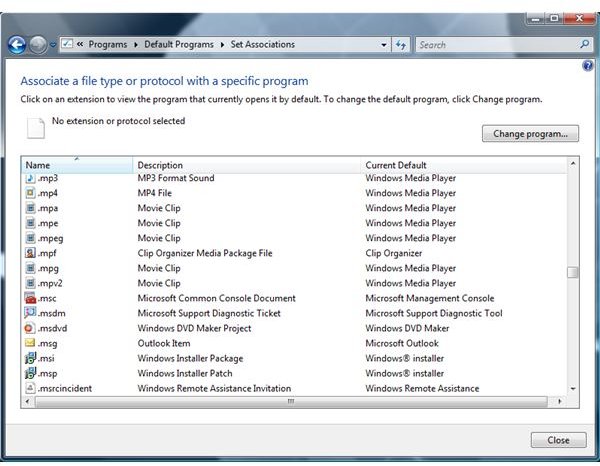Click the vertical scrollbar up arrow
Viewport: 600px width, 466px height.
tap(573, 164)
